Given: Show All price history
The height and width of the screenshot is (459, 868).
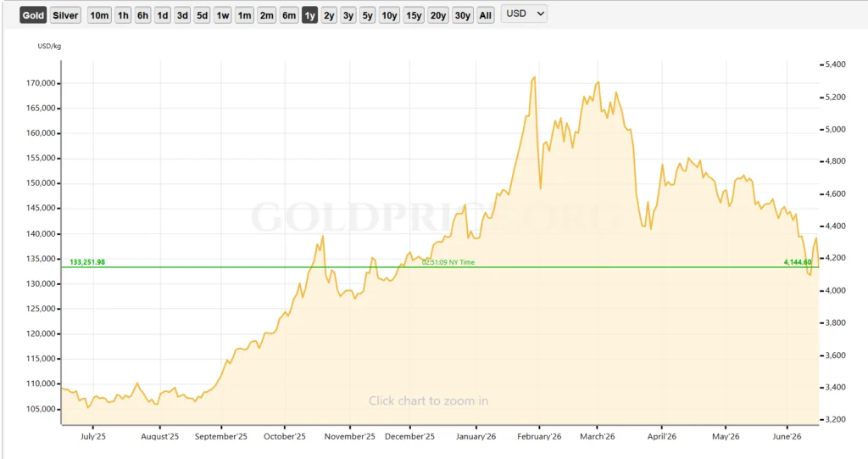Looking at the screenshot, I should tap(486, 15).
